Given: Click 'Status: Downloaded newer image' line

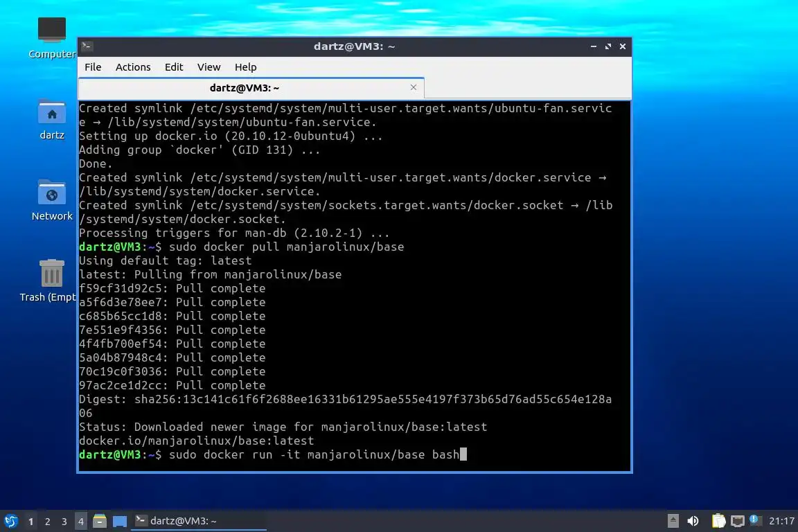Looking at the screenshot, I should [x=283, y=427].
